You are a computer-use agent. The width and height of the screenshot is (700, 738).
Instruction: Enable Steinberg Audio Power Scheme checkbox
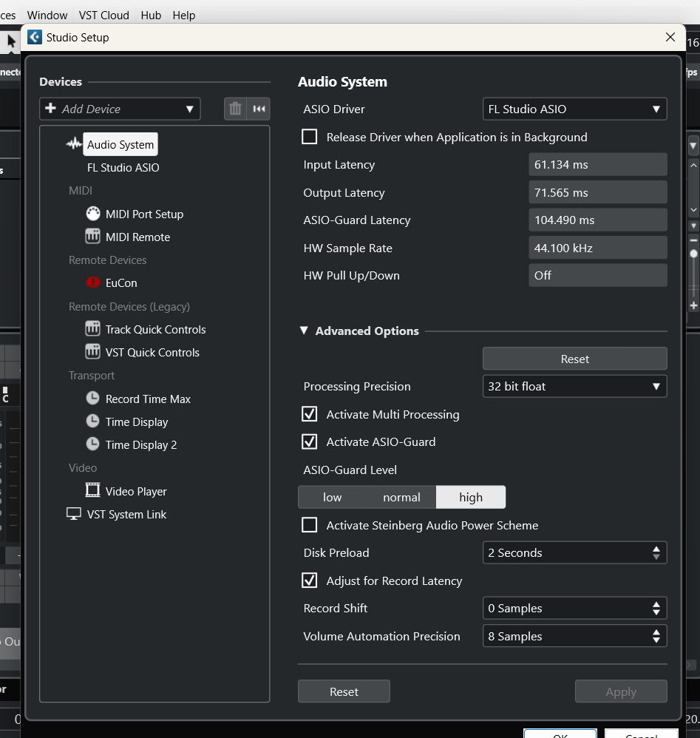click(x=309, y=525)
